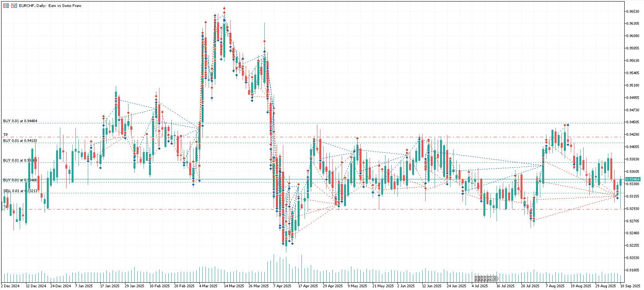
Task: Click the pink highlighted calendar event marker
Action: pos(480,279)
